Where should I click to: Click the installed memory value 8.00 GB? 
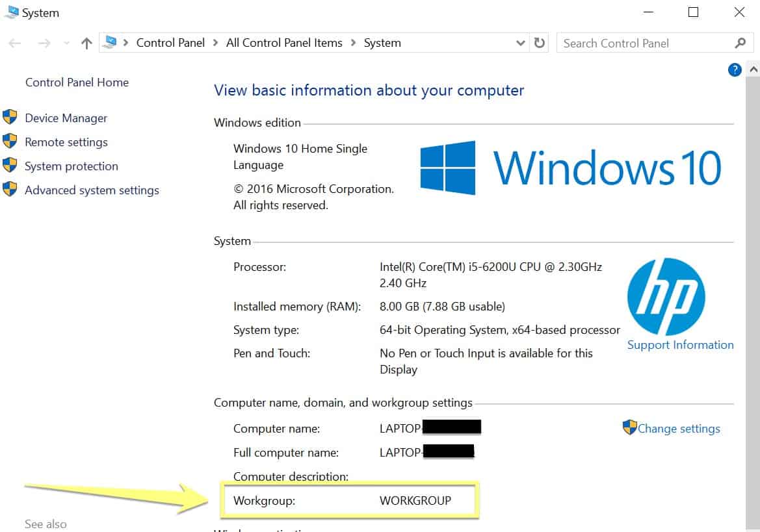coord(442,307)
